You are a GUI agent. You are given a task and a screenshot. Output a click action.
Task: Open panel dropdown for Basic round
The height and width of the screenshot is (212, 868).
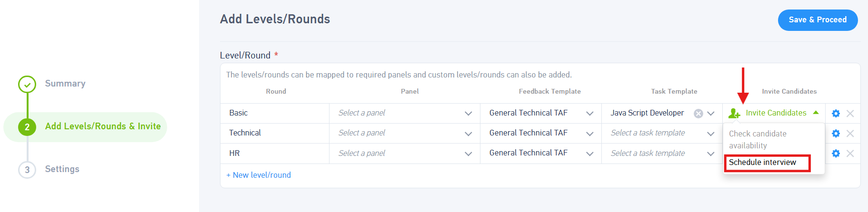pyautogui.click(x=468, y=113)
